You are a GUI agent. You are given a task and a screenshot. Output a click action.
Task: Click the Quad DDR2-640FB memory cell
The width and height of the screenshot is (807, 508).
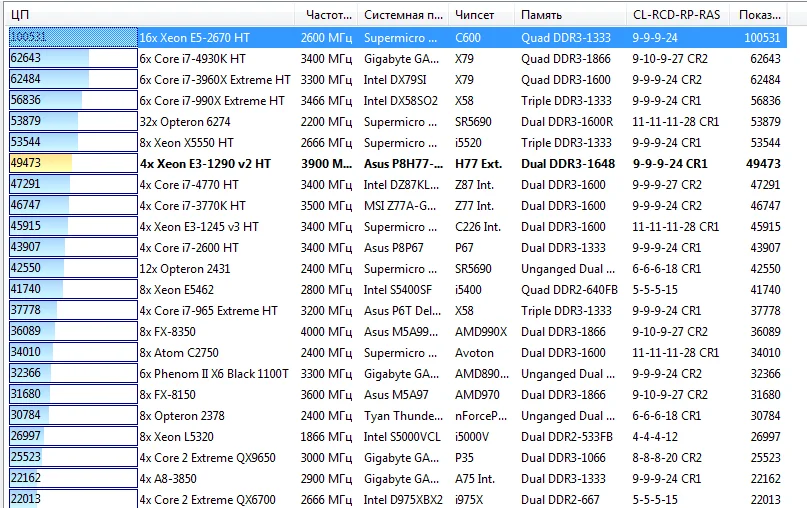[569, 290]
